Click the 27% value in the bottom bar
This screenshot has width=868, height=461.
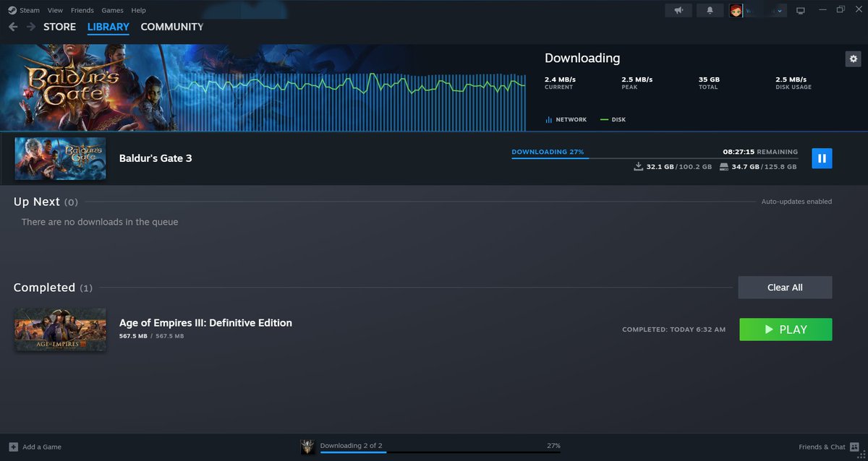pos(553,446)
